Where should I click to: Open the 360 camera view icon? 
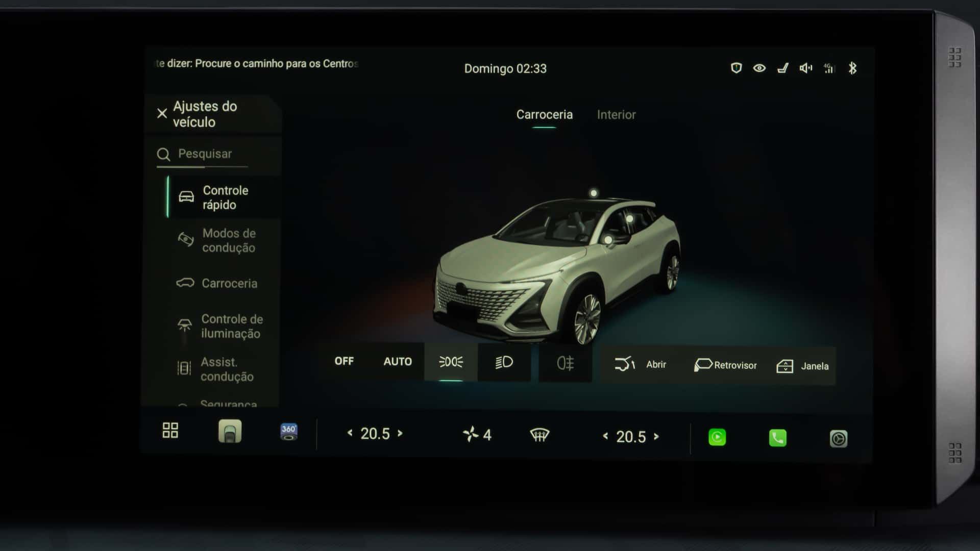click(x=289, y=432)
